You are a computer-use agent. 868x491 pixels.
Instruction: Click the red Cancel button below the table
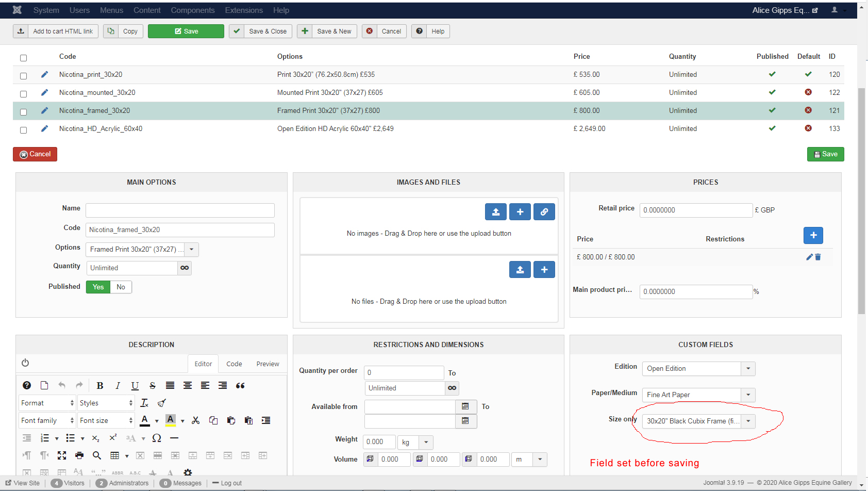point(35,154)
